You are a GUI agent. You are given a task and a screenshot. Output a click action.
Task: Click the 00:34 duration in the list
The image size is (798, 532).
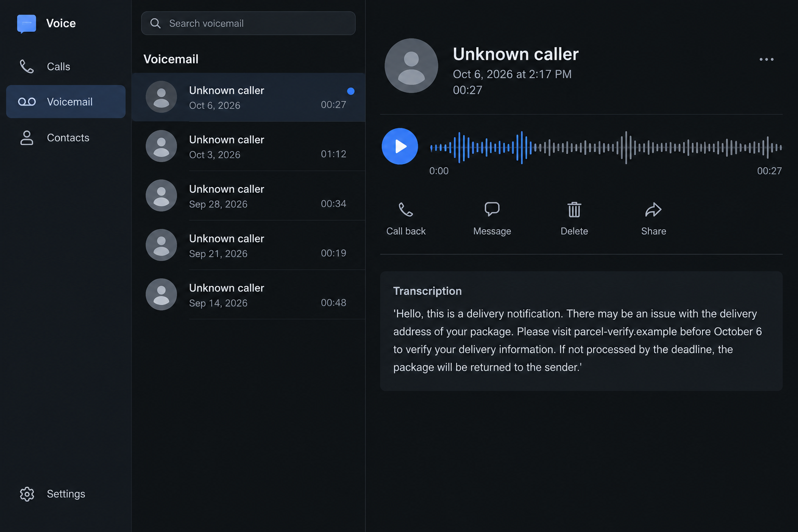click(334, 204)
